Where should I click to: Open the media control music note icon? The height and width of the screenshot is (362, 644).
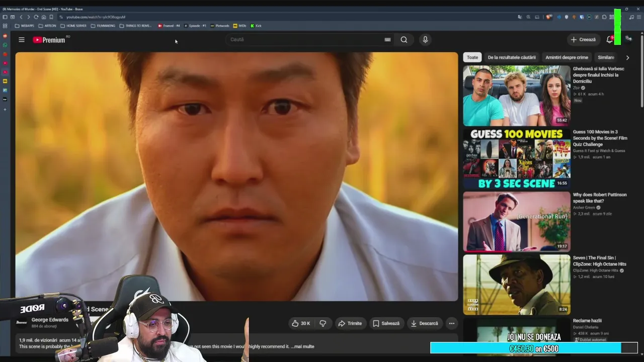coord(631,17)
